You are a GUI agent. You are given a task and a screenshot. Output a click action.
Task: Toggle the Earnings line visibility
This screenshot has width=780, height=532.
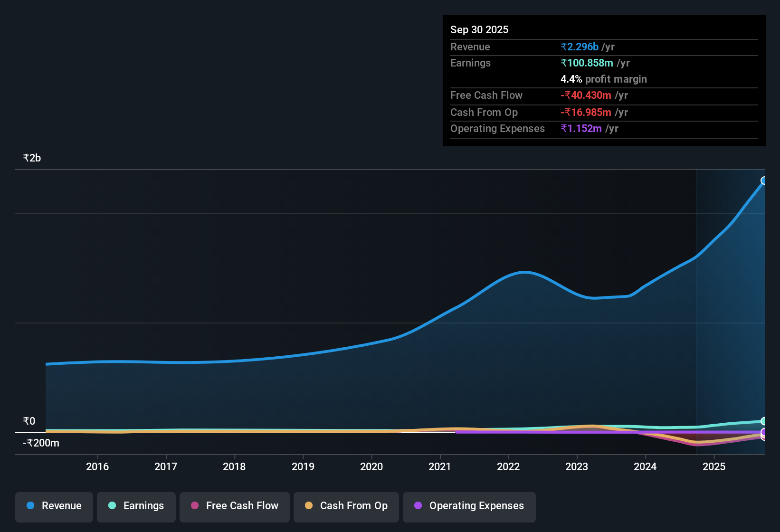pos(136,506)
